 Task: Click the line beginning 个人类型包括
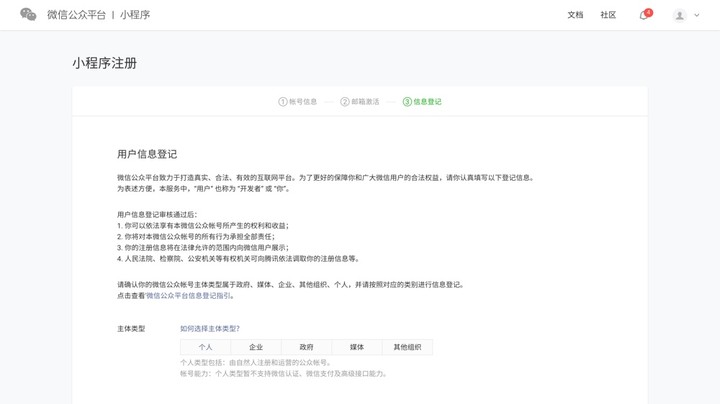tap(256, 363)
